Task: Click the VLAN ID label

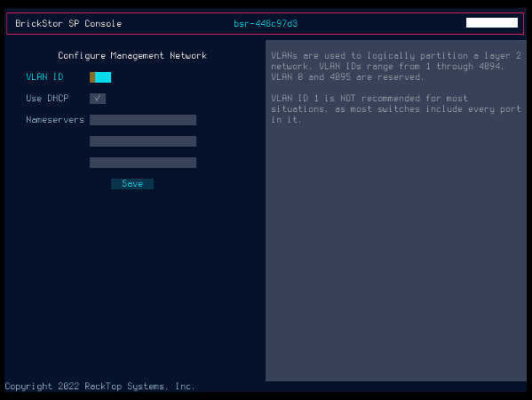Action: pos(44,77)
